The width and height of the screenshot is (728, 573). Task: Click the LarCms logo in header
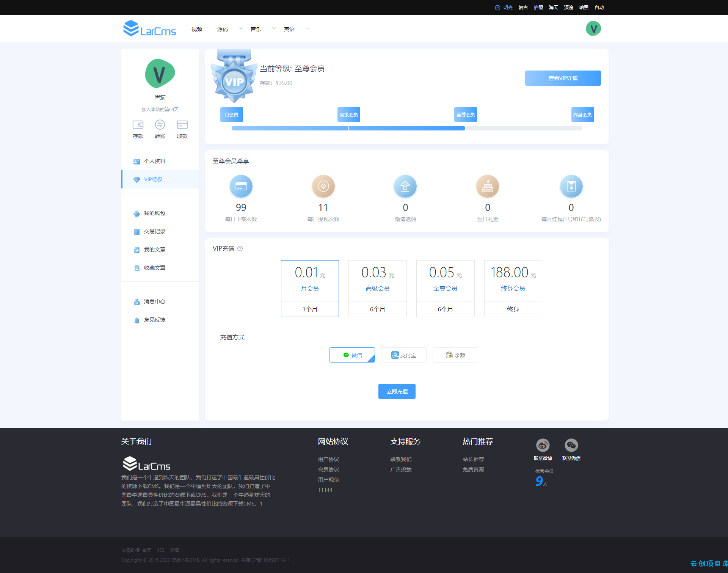pyautogui.click(x=149, y=28)
